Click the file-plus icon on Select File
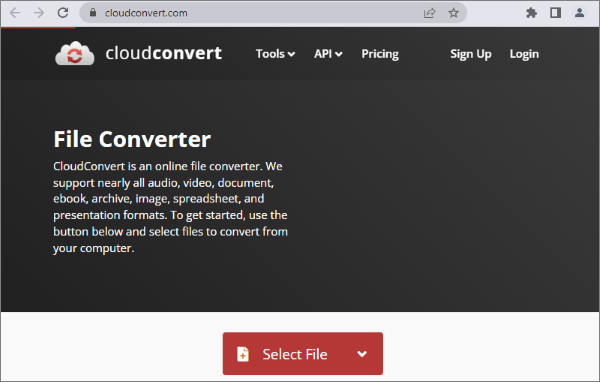This screenshot has width=600, height=382. click(x=243, y=354)
